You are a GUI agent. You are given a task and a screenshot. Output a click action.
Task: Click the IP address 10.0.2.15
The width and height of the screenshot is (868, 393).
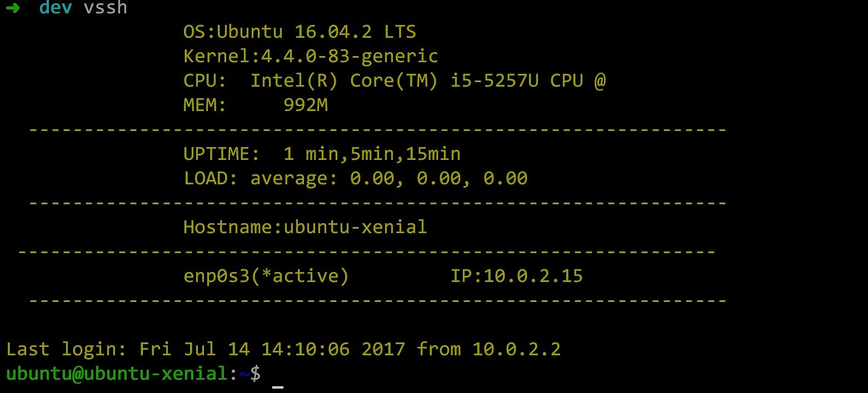point(533,276)
